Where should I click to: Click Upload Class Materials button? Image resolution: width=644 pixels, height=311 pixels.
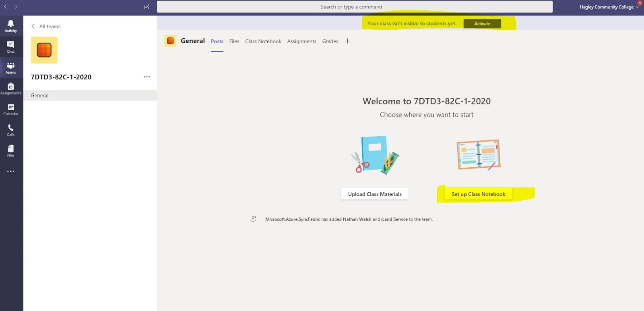(x=375, y=194)
